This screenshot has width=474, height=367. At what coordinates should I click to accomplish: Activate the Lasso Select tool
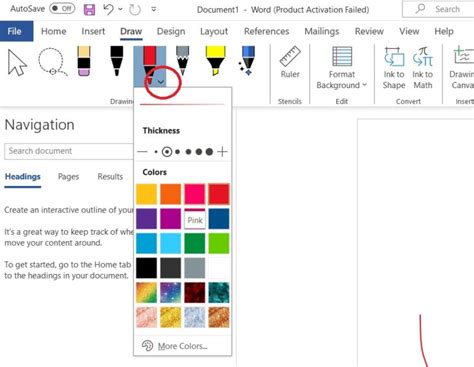53,62
